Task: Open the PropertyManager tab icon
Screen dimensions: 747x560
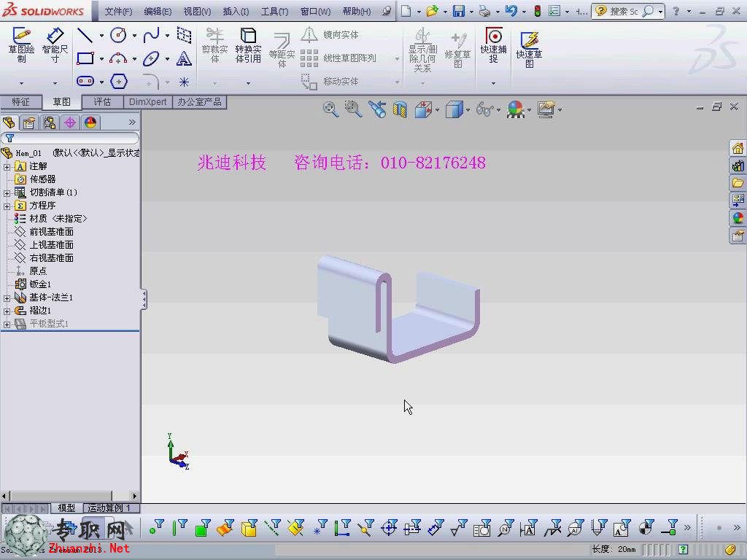Action: [29, 122]
